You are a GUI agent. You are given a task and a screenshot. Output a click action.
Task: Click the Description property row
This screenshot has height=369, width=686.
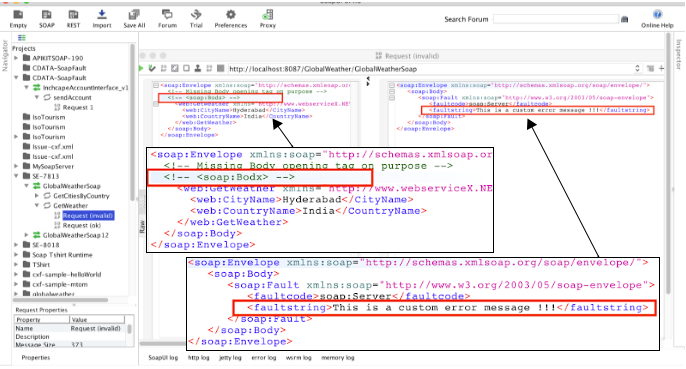coord(70,337)
